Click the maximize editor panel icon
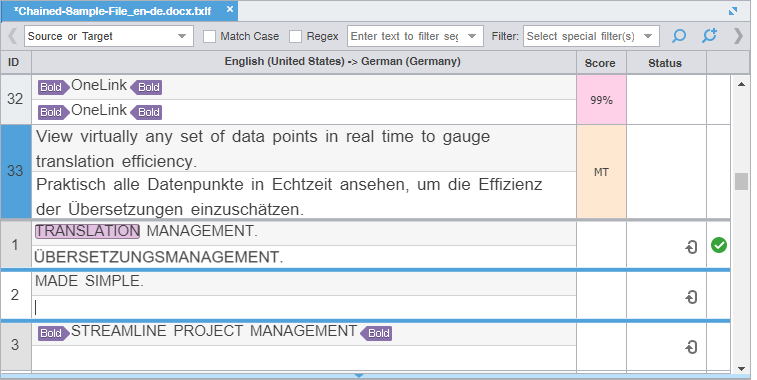Viewport: 757px width, 380px height. (733, 11)
